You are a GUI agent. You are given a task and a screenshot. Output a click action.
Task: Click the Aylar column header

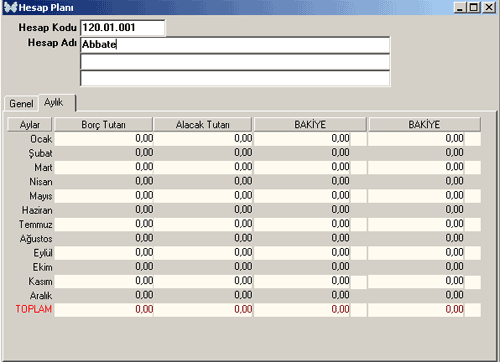tap(30, 124)
